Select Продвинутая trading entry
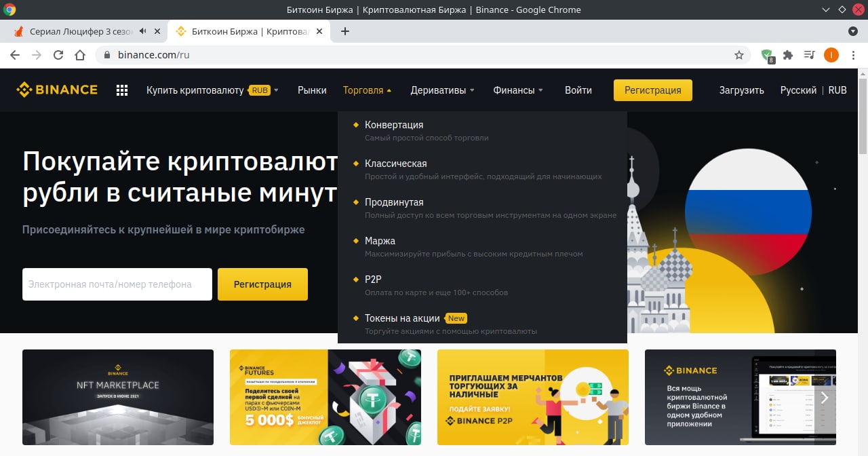The image size is (868, 456). click(x=482, y=208)
